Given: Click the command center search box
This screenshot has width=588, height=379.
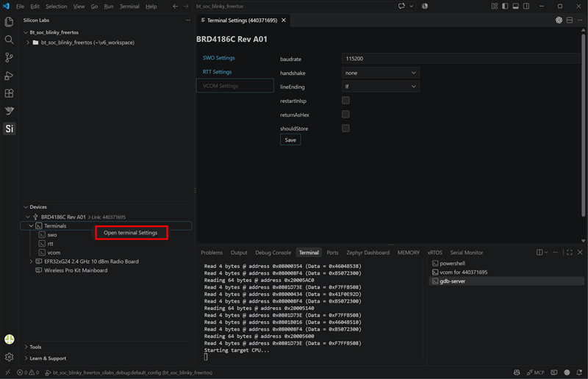Looking at the screenshot, I should point(295,6).
